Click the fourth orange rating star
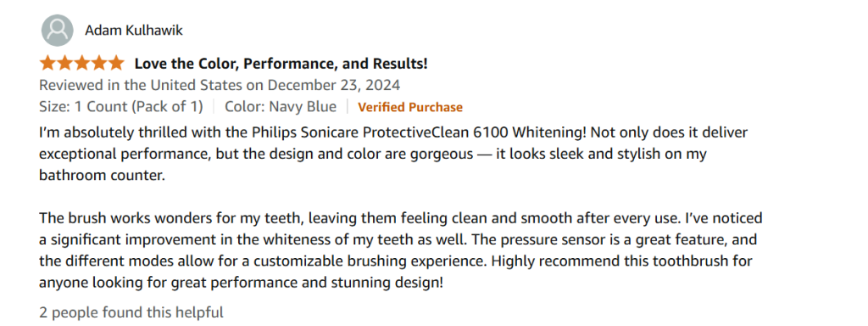Screen dimensions: 868x326 [98, 63]
